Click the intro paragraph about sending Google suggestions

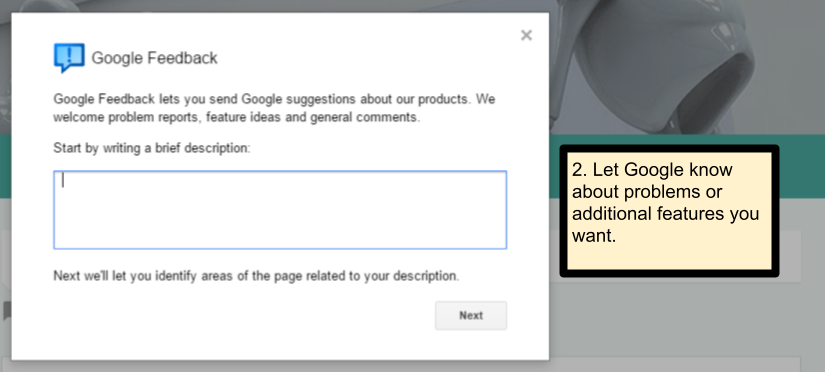pyautogui.click(x=274, y=108)
